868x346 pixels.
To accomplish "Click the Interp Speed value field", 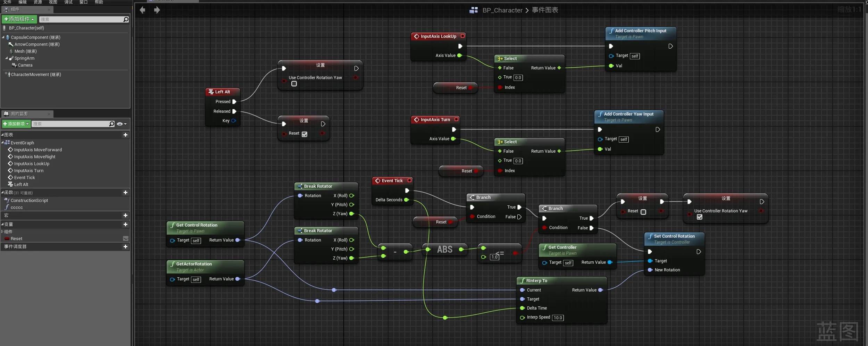I will (558, 318).
